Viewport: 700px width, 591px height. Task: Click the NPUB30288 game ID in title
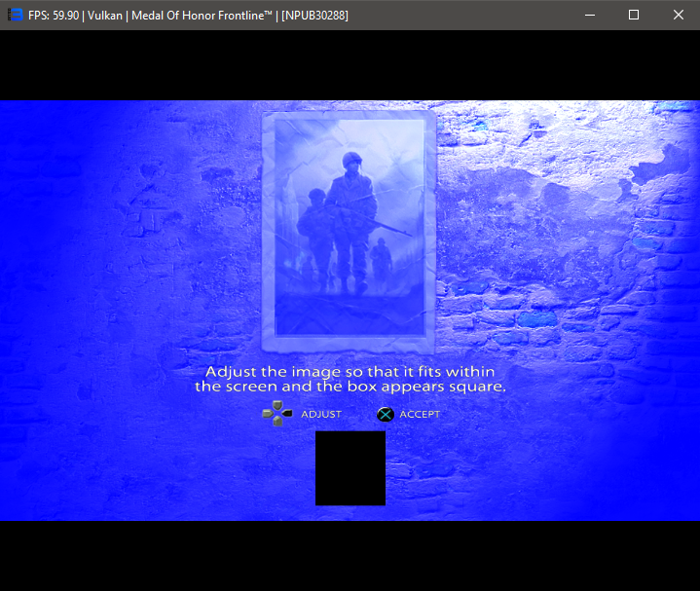coord(314,16)
